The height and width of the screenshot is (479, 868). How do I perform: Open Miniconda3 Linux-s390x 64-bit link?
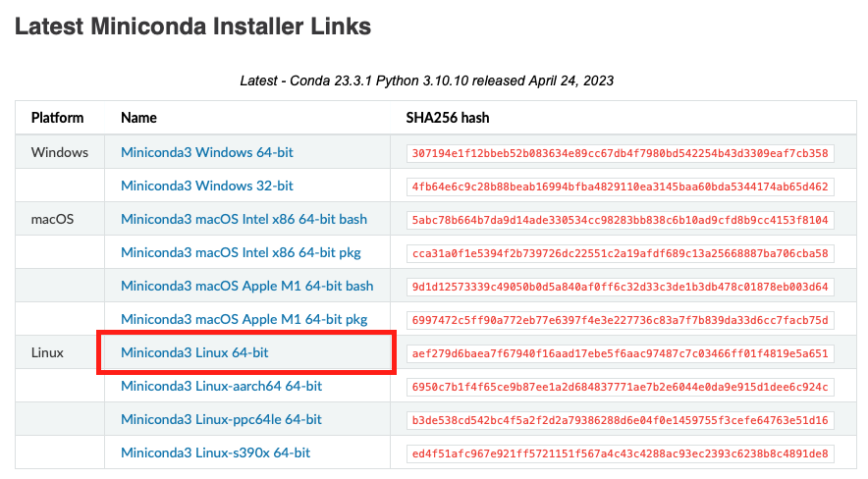(x=215, y=452)
